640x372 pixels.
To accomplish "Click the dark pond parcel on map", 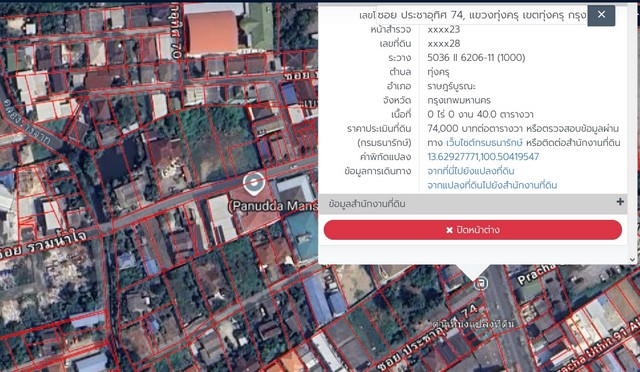I will click(113, 164).
